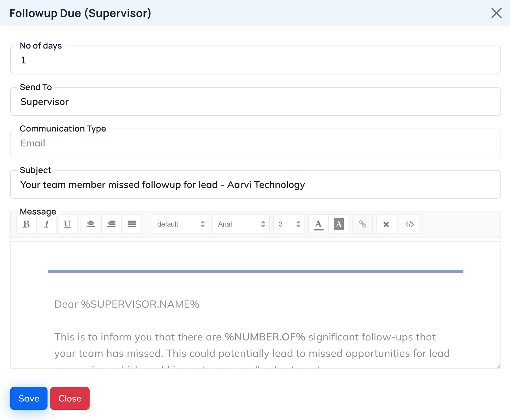Open the text highlight color picker

click(339, 224)
